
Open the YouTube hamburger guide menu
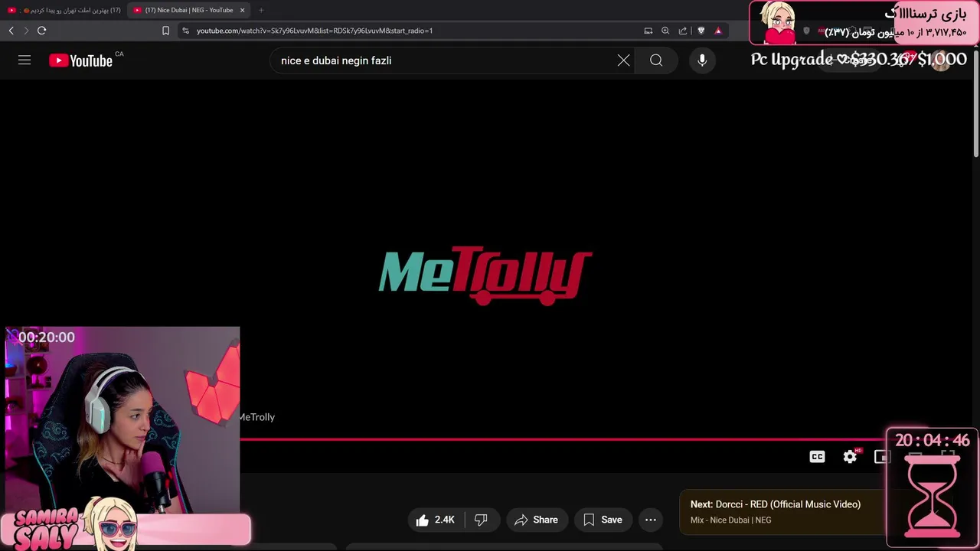point(24,60)
